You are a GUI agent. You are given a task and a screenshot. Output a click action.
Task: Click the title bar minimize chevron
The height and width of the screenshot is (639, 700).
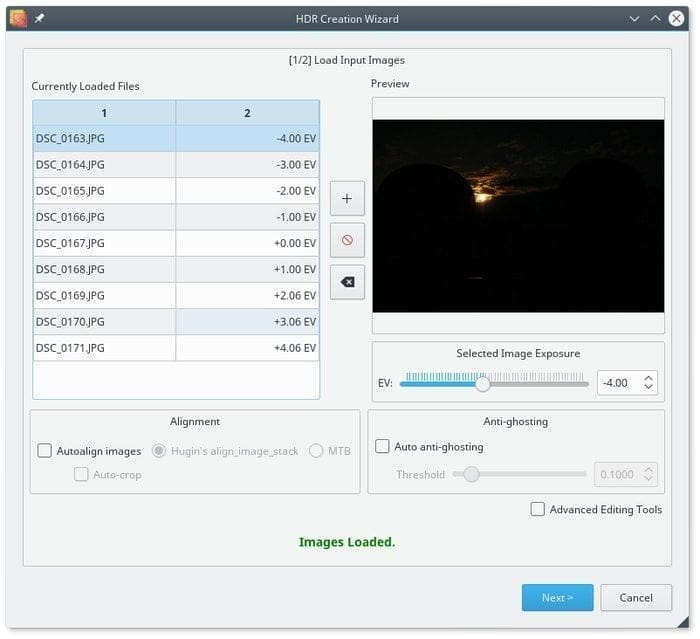tap(634, 18)
